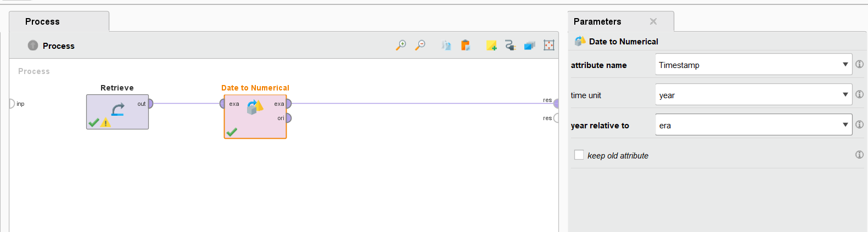
Task: Click the Process breadcrumb label
Action: pos(59,46)
